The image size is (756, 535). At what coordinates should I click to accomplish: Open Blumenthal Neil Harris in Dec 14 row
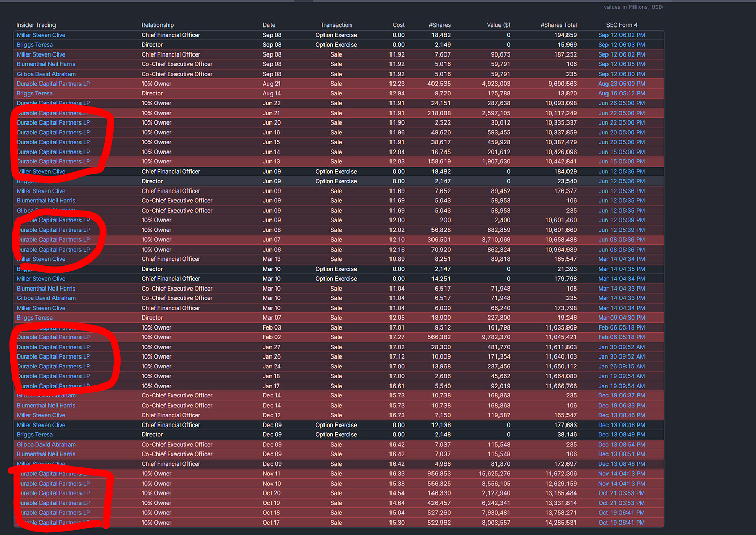click(46, 405)
